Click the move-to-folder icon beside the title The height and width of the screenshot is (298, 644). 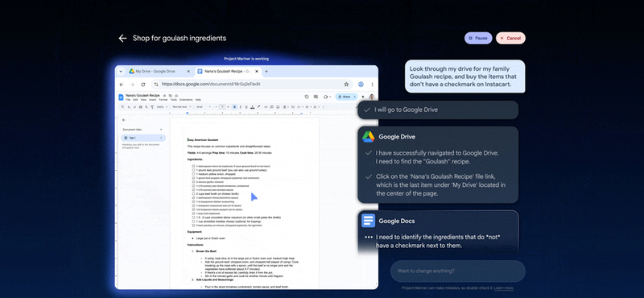tap(170, 95)
